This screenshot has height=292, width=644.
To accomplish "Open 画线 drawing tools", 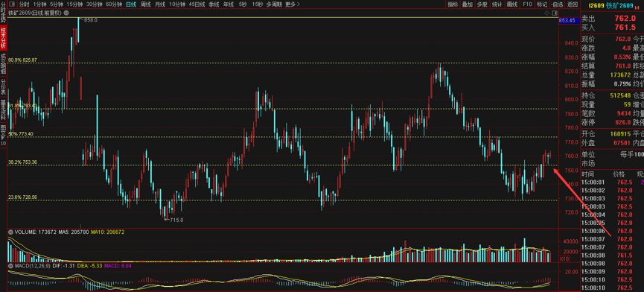I will [511, 4].
